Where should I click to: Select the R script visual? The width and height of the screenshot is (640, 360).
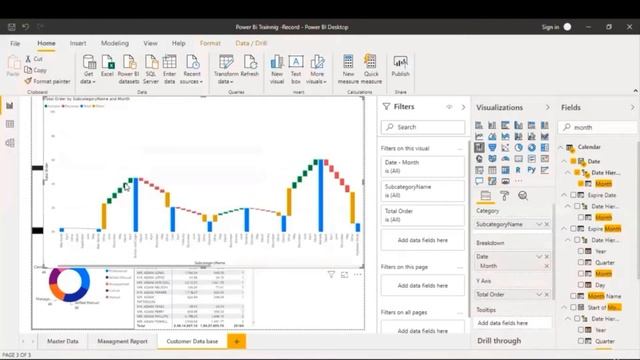[x=518, y=169]
